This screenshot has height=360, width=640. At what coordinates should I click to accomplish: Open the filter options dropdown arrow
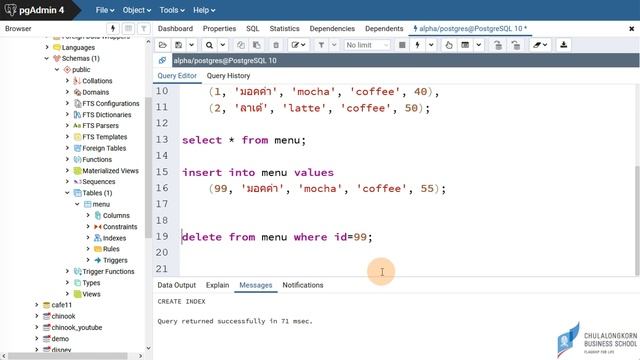click(x=334, y=45)
